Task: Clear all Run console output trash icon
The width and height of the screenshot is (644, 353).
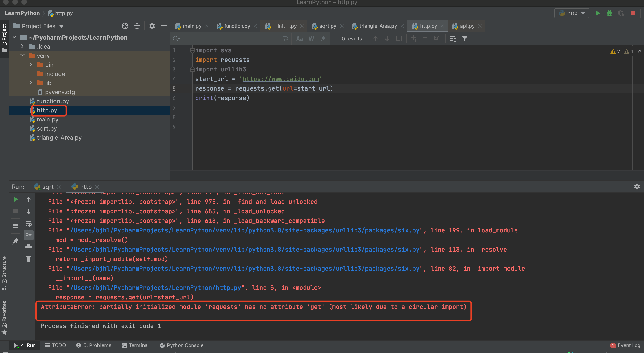Action: pyautogui.click(x=29, y=259)
